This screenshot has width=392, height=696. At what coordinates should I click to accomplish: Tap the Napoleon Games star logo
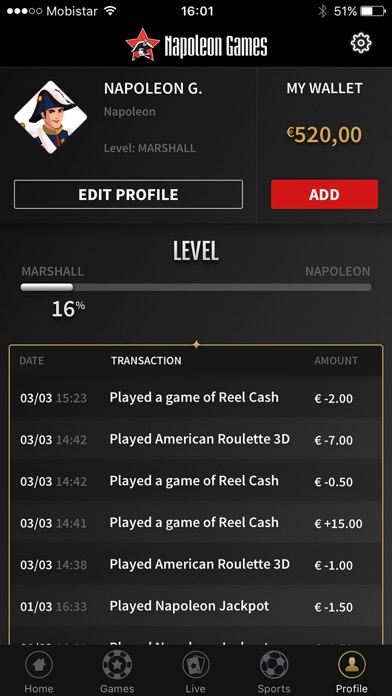(143, 44)
